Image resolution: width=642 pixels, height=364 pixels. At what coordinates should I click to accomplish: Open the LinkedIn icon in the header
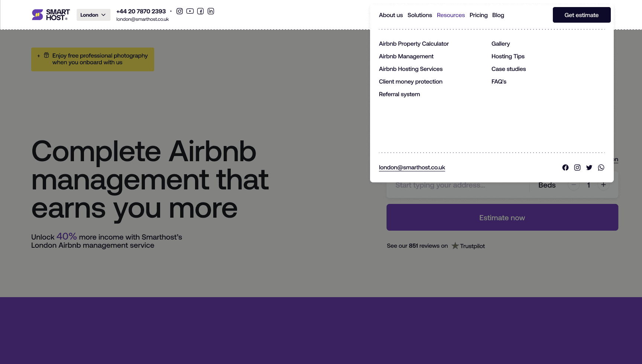pyautogui.click(x=211, y=11)
